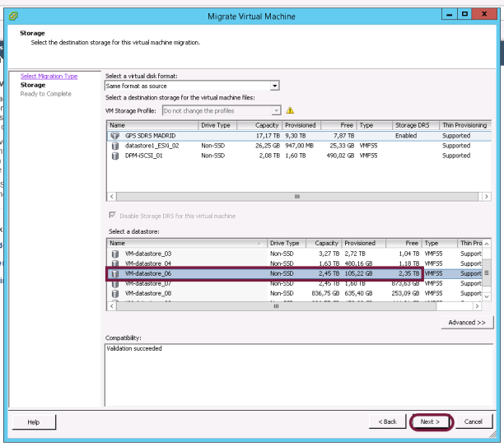504x447 pixels.
Task: Click the DPM-iSCSI_01 datastore icon
Action: pyautogui.click(x=115, y=156)
